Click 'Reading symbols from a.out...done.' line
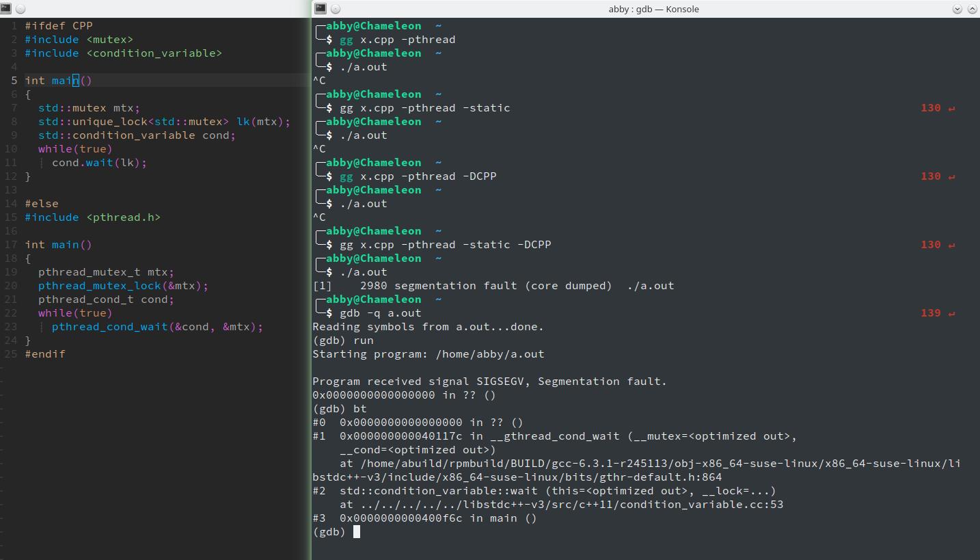Screen dimensions: 980x560 [x=428, y=327]
